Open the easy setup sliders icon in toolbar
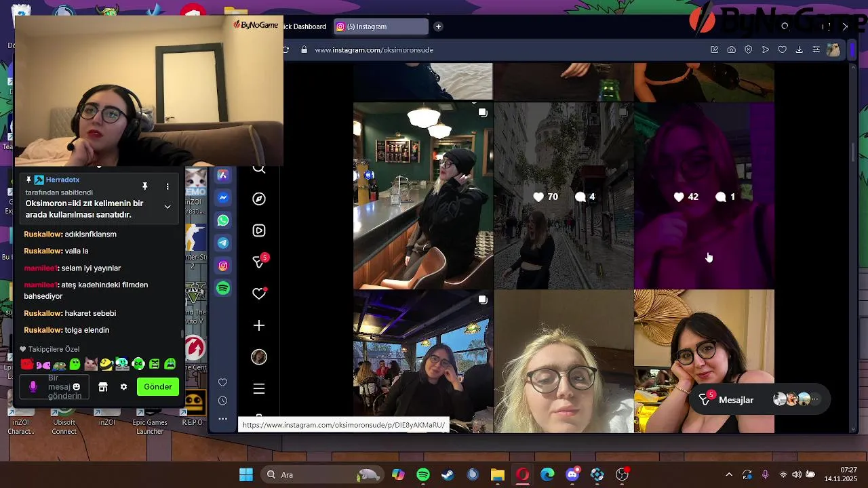 [816, 49]
